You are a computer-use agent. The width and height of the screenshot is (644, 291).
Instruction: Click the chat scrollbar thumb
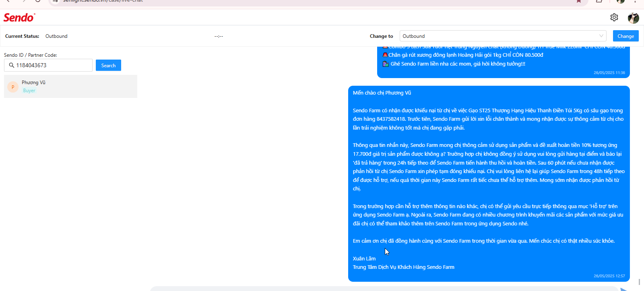(x=639, y=282)
